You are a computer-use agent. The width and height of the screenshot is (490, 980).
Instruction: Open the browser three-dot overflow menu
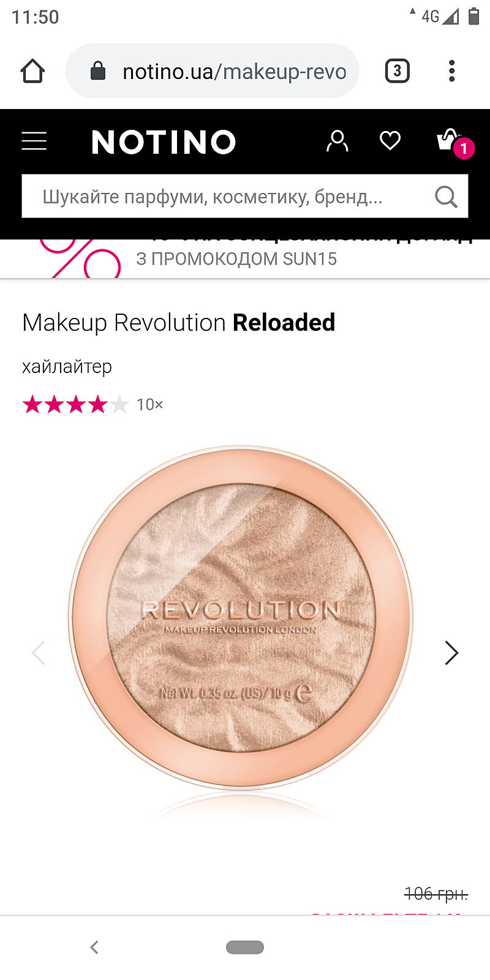[x=452, y=71]
